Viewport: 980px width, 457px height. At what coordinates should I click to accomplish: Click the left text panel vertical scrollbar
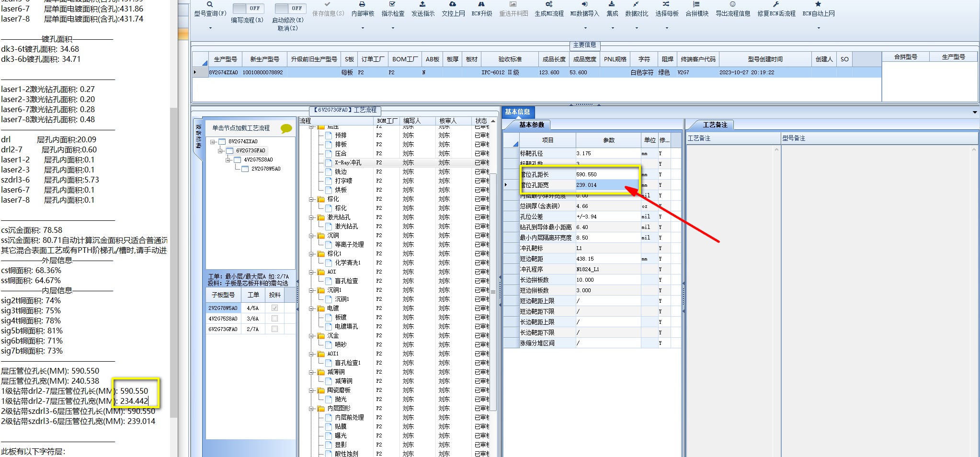click(x=173, y=263)
